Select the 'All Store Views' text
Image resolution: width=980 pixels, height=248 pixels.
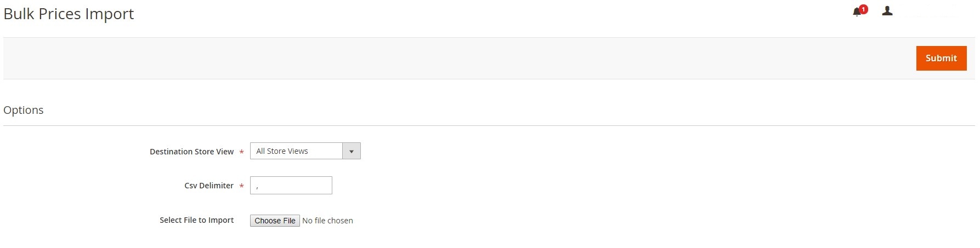coord(282,151)
